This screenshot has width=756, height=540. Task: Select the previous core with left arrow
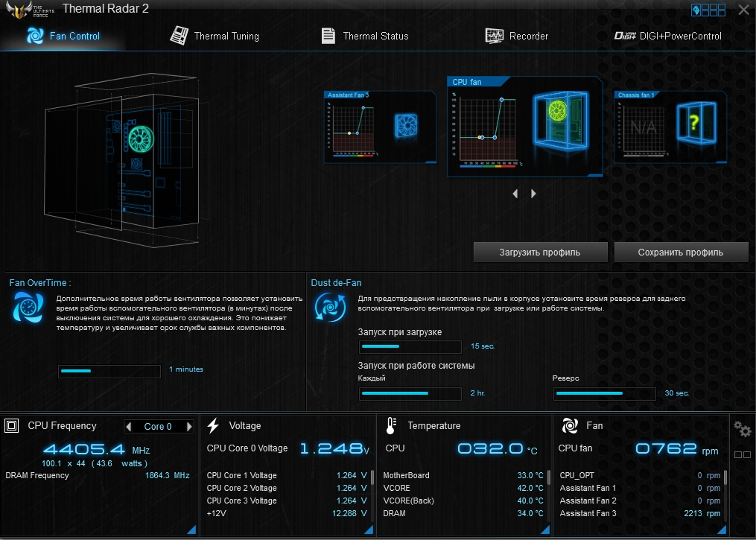pyautogui.click(x=128, y=426)
